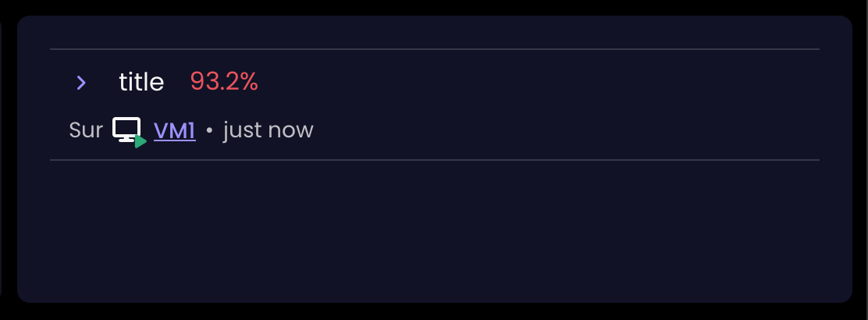Click the running-state green triangle icon
Viewport: 868px width, 320px height.
pos(141,142)
